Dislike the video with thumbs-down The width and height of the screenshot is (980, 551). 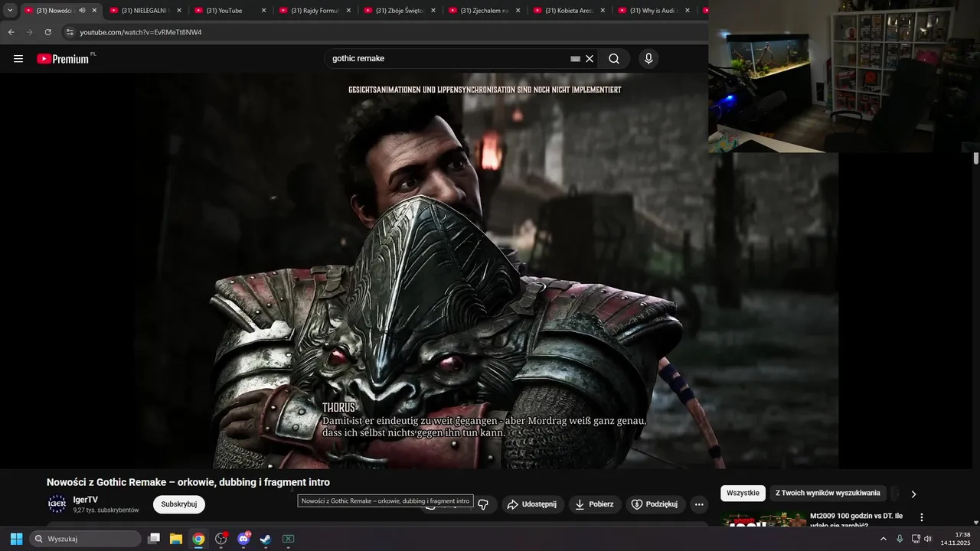[x=483, y=504]
